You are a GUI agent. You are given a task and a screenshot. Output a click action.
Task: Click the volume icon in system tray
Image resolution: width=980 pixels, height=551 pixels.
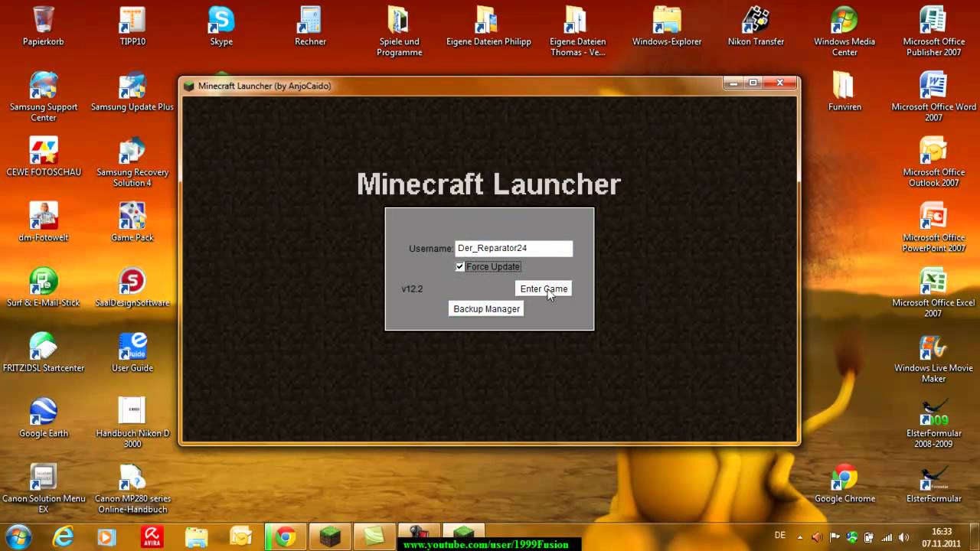coord(903,537)
